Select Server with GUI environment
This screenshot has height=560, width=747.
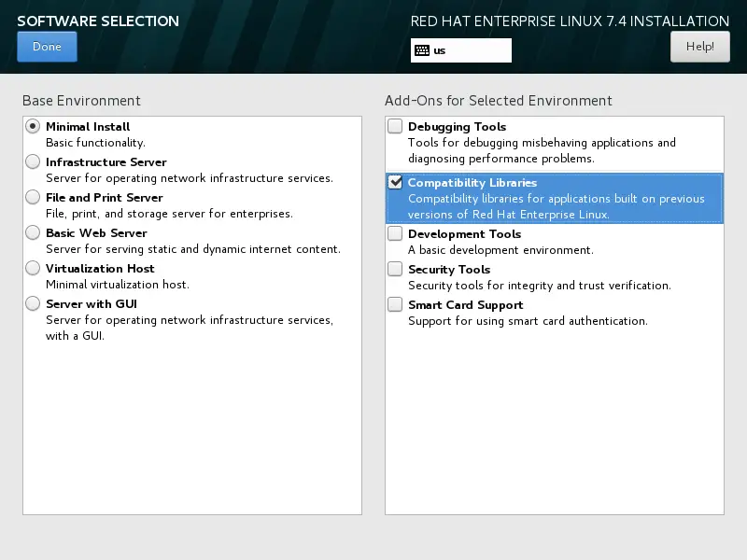(x=33, y=304)
